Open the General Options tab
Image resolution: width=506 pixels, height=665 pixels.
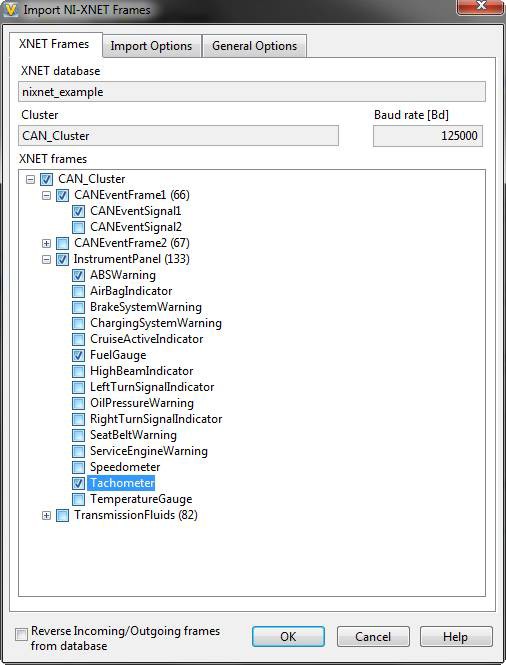point(254,46)
